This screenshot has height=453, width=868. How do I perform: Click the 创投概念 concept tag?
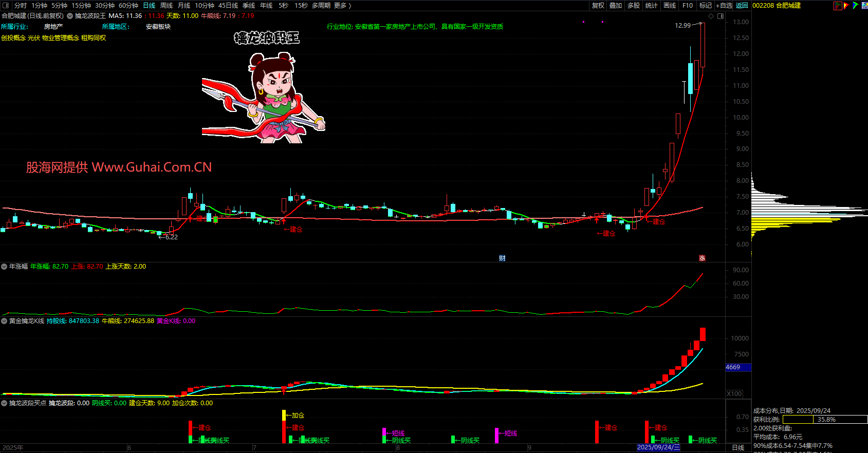click(x=13, y=38)
